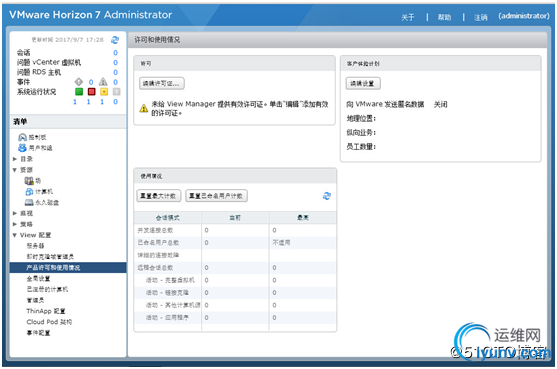The height and width of the screenshot is (369, 557).
Task: Expand the 策略 tree node
Action: (x=15, y=224)
